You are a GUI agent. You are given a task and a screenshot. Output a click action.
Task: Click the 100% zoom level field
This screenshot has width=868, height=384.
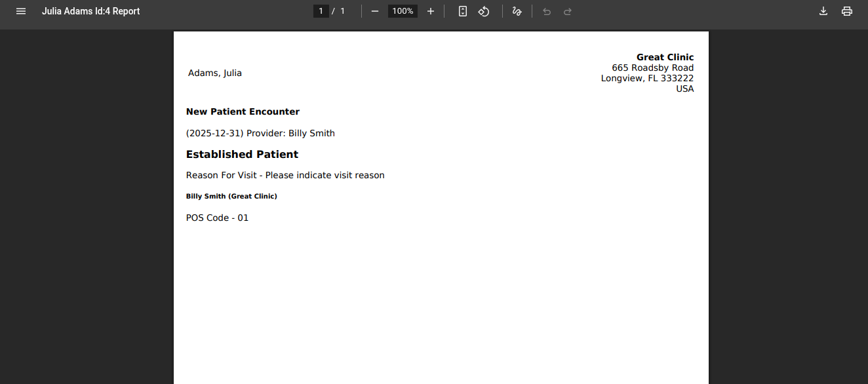[x=403, y=11]
